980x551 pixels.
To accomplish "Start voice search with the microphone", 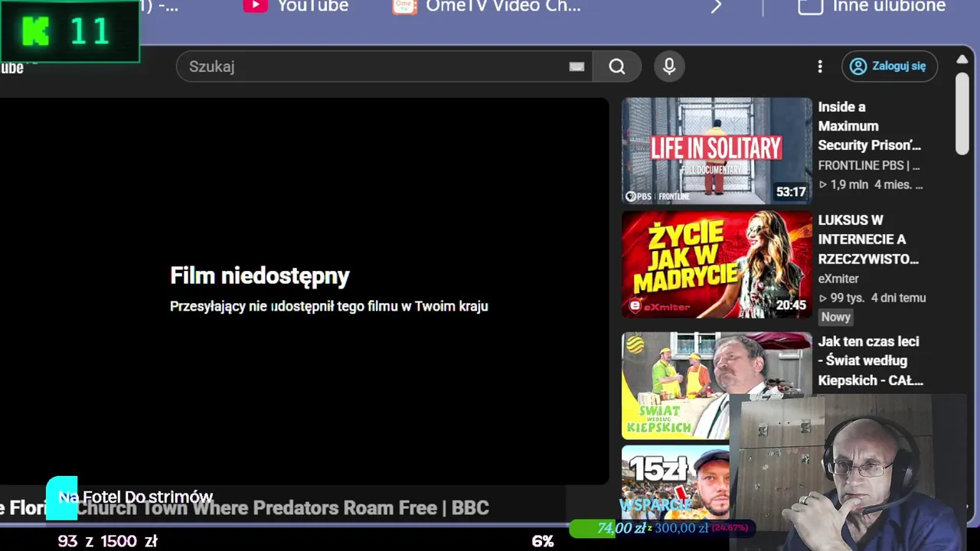I will coord(669,67).
